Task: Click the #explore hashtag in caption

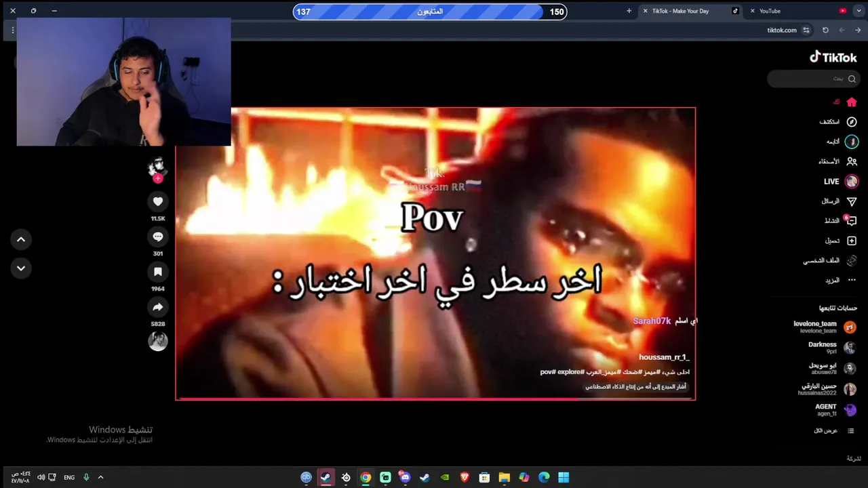Action: pos(570,372)
